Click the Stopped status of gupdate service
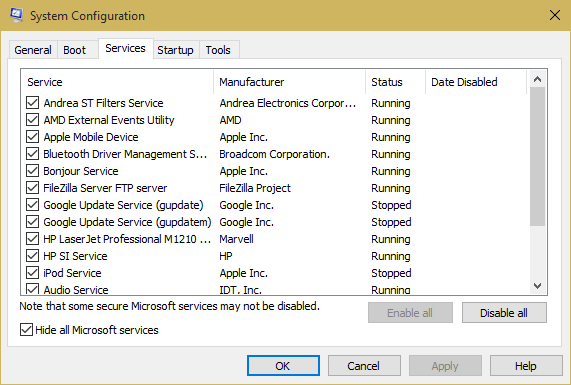 391,205
